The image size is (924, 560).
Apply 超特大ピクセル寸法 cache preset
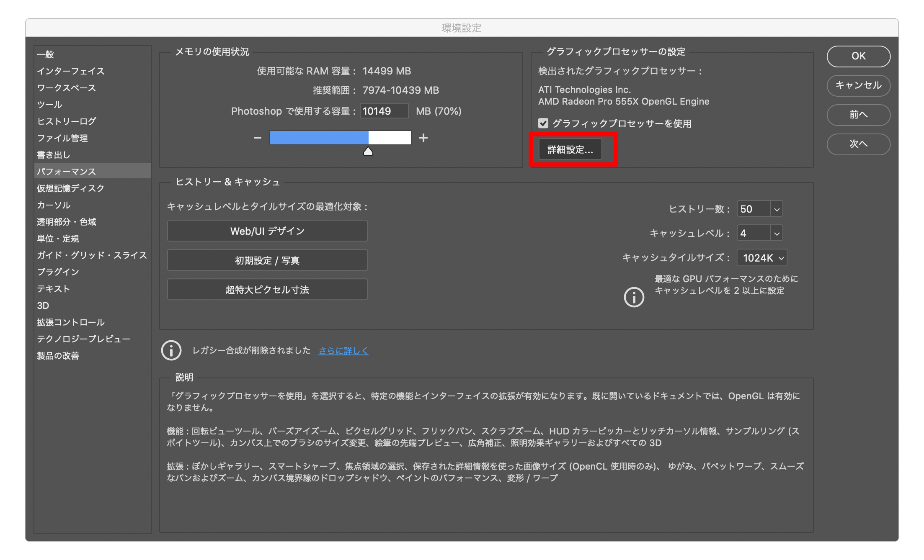tap(267, 290)
